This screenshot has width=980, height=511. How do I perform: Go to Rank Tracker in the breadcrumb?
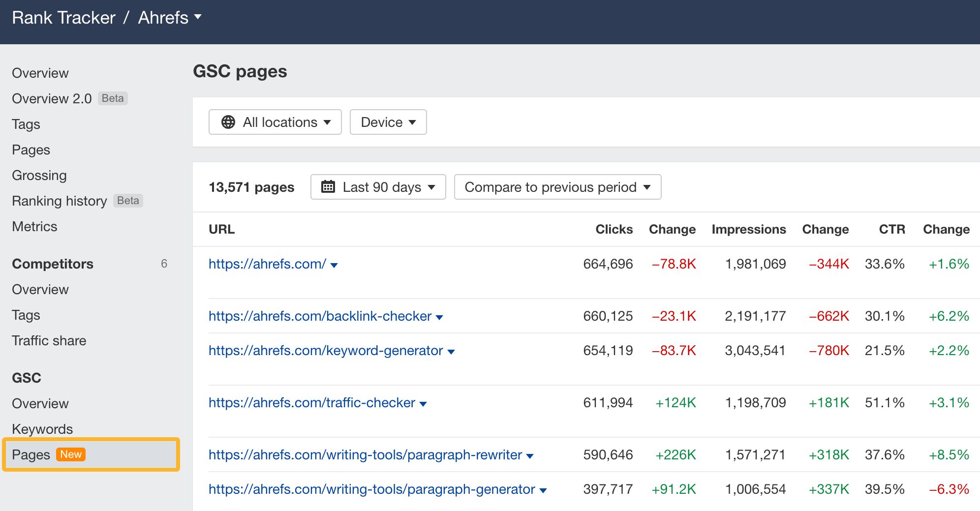tap(63, 18)
